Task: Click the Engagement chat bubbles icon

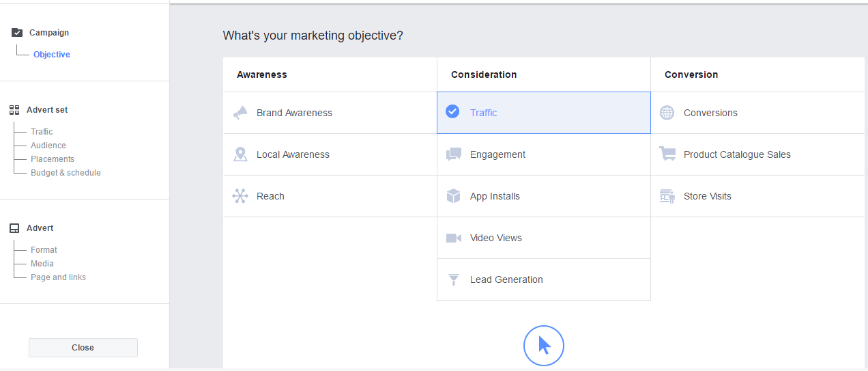Action: pyautogui.click(x=454, y=154)
